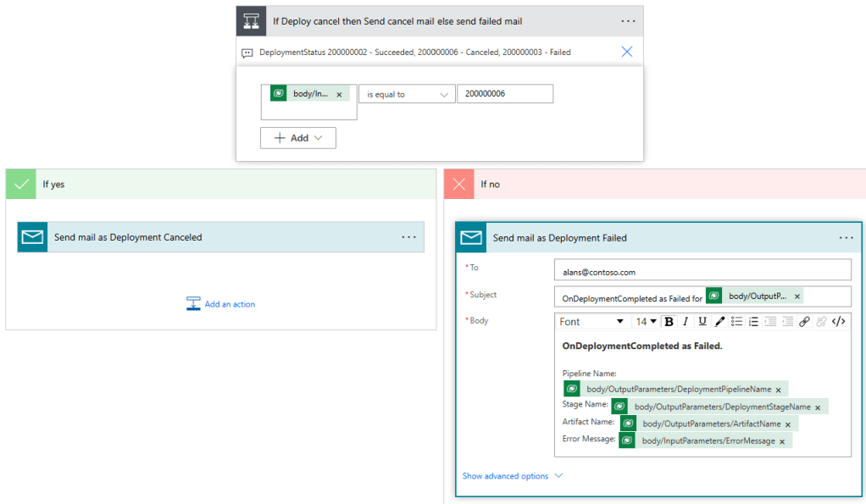The width and height of the screenshot is (866, 504).
Task: Remove the ErrorMessage token from body
Action: pos(781,441)
